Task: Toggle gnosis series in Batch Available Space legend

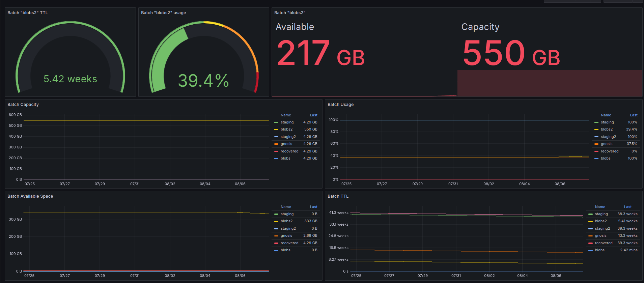Action: [286, 236]
